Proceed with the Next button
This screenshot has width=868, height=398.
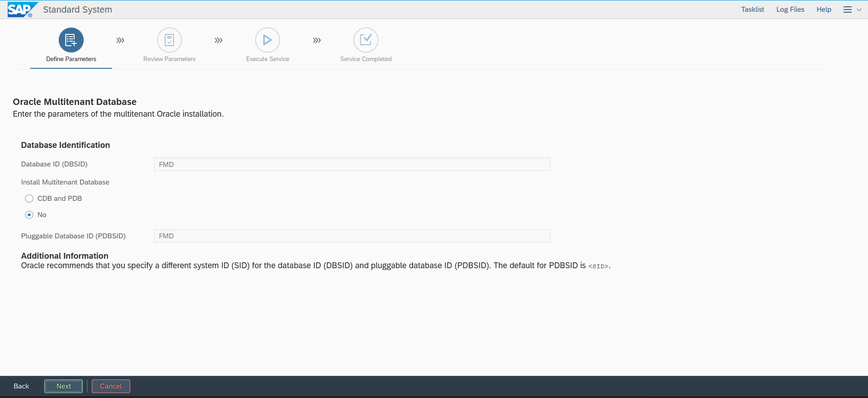coord(64,386)
